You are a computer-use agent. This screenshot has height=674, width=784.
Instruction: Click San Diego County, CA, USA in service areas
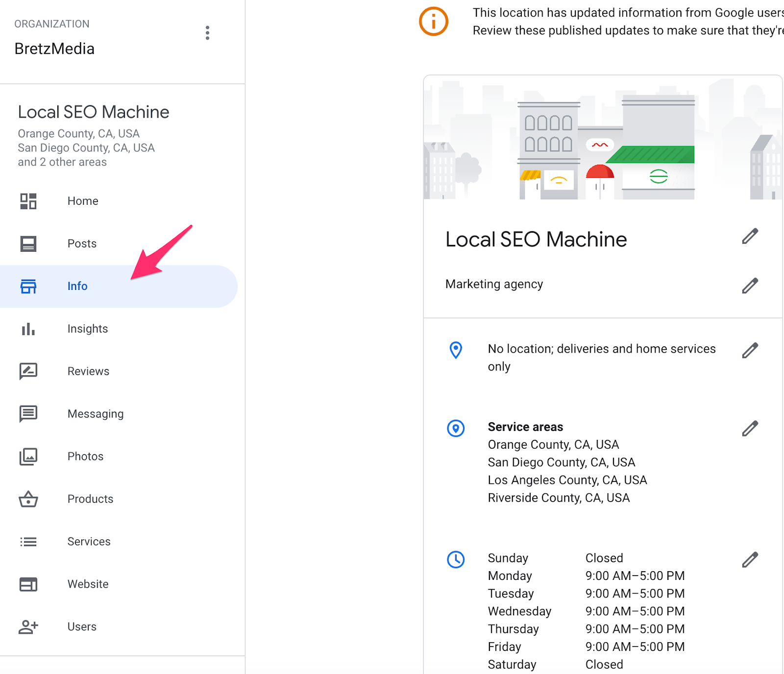pos(562,462)
